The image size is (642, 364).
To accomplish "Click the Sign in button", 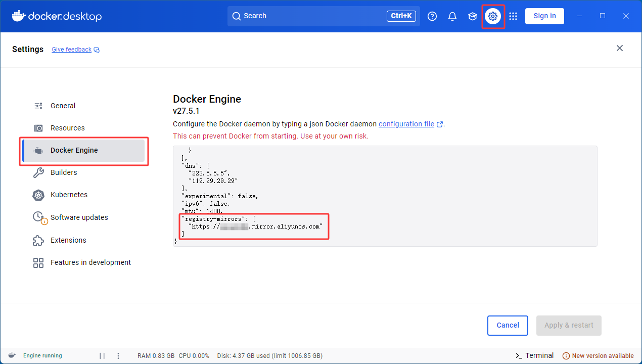I will tap(544, 16).
